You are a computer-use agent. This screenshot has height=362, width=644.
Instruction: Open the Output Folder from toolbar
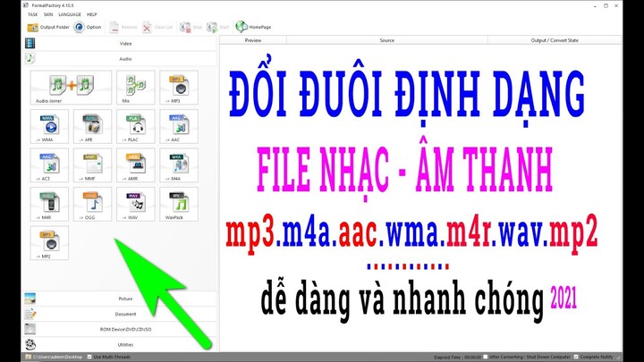48,27
